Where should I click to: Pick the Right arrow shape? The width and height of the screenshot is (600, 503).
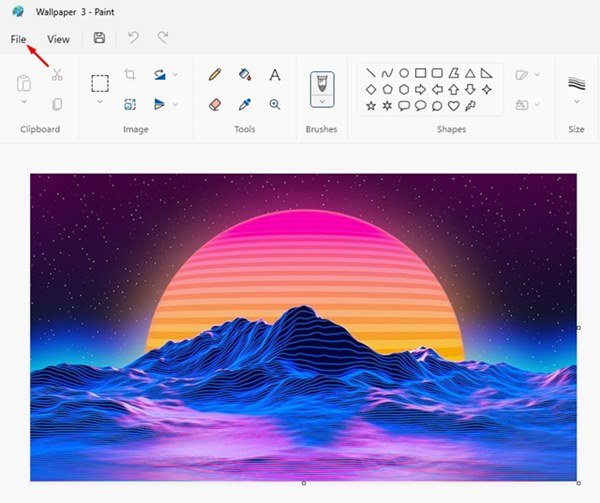click(x=421, y=90)
